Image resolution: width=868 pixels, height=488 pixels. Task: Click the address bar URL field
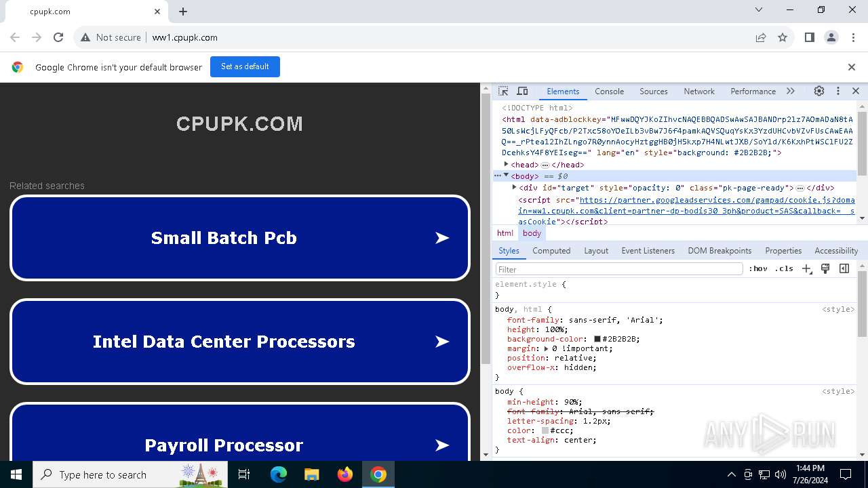pyautogui.click(x=448, y=37)
